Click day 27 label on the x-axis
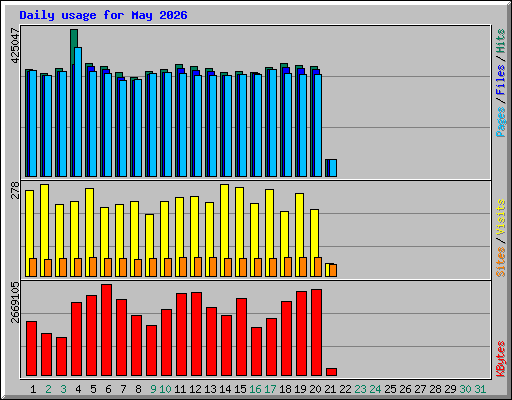 coord(420,389)
